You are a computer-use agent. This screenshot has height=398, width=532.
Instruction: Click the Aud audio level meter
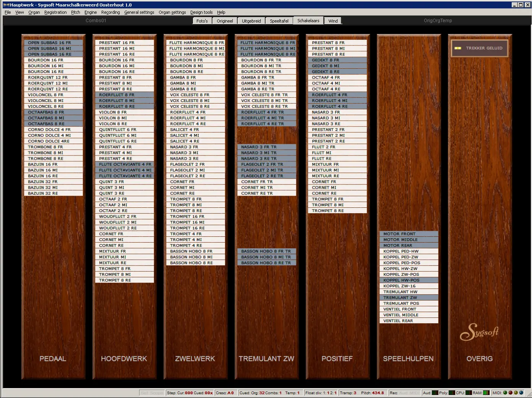point(435,393)
